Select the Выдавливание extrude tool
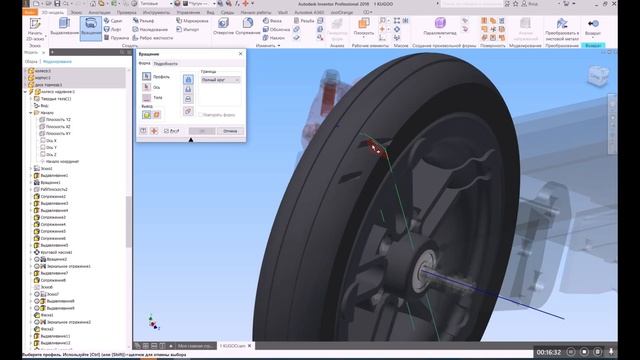640x360 pixels. coord(64,27)
